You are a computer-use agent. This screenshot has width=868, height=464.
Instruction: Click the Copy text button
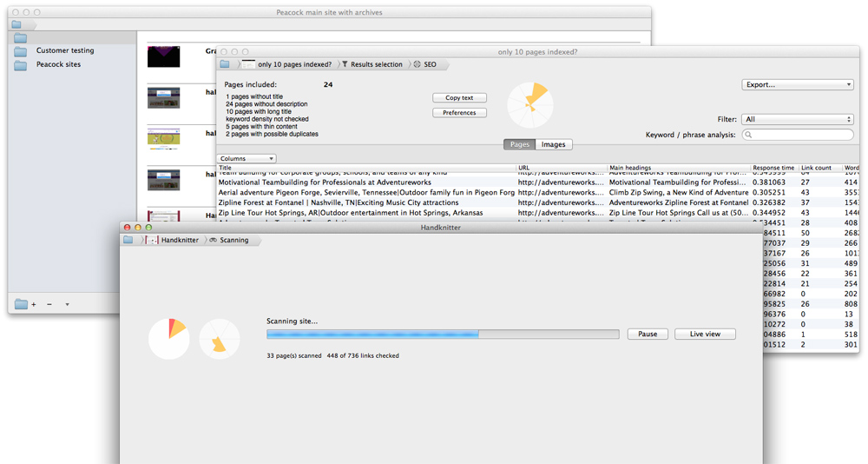coord(459,98)
